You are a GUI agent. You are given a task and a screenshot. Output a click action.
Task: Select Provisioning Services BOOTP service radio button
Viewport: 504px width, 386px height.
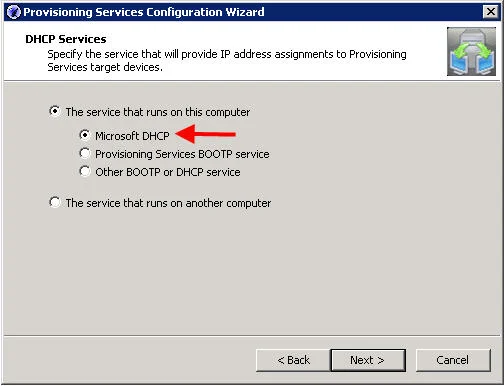(x=85, y=153)
